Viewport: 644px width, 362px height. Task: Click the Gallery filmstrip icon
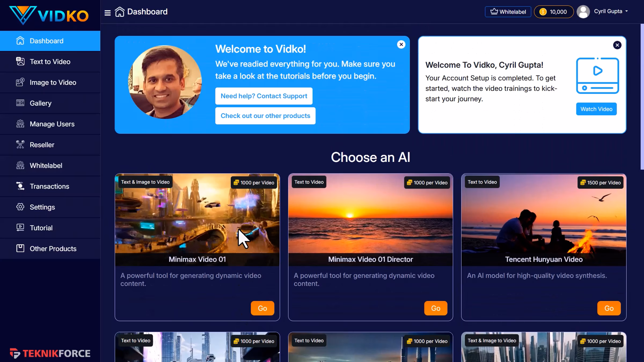click(x=20, y=103)
